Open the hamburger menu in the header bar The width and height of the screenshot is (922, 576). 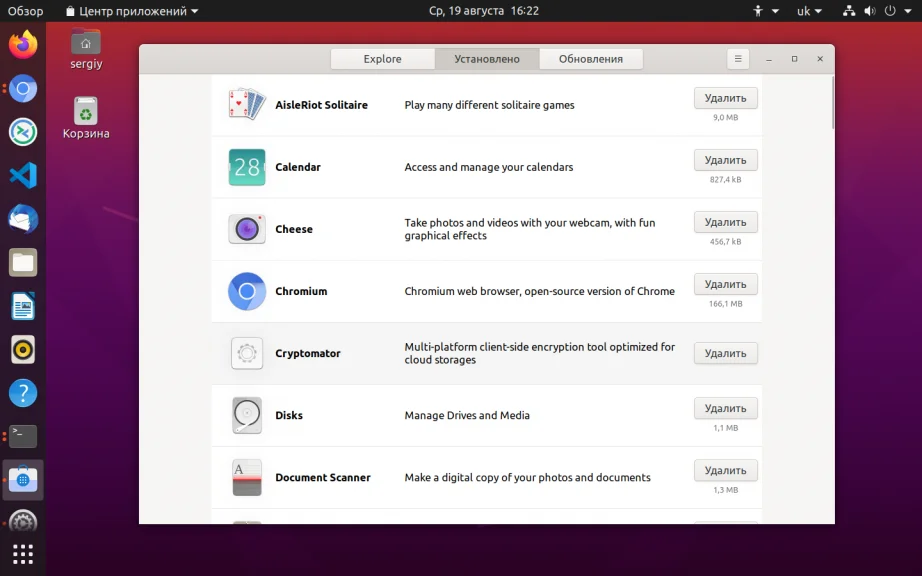click(738, 59)
